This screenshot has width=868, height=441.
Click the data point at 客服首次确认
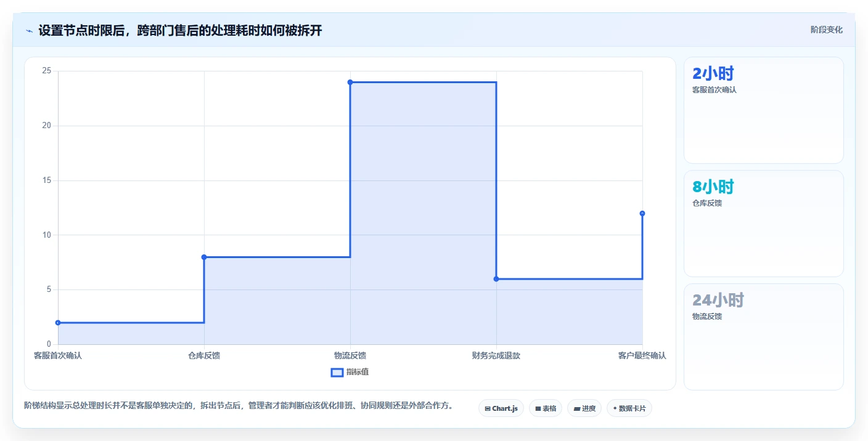[58, 323]
